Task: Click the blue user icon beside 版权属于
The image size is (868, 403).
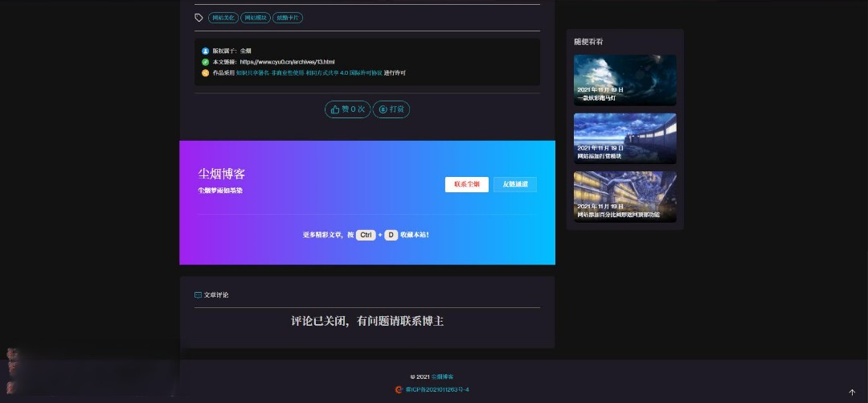Action: [x=206, y=51]
